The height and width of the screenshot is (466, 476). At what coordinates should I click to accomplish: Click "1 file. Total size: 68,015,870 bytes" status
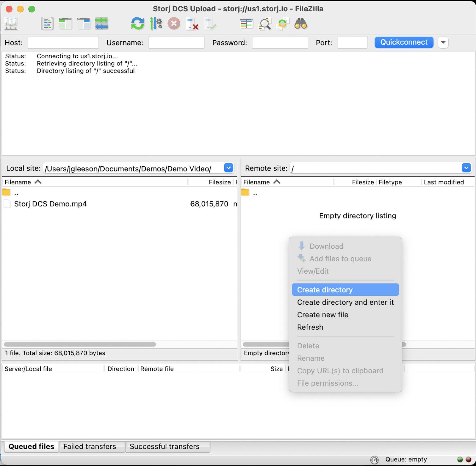tap(55, 353)
